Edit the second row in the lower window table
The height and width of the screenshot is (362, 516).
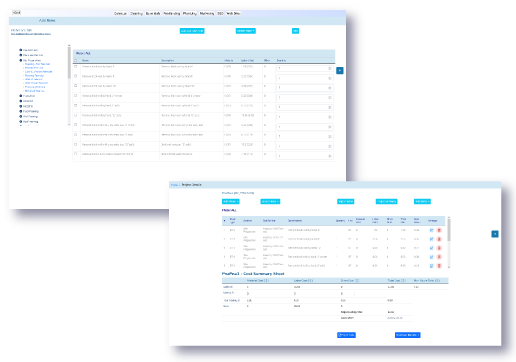coord(432,239)
